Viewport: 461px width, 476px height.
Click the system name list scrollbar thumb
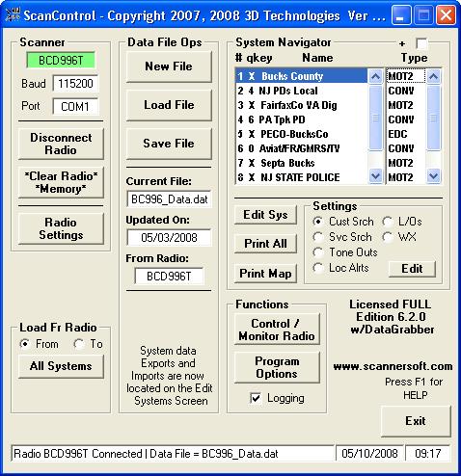(375, 118)
